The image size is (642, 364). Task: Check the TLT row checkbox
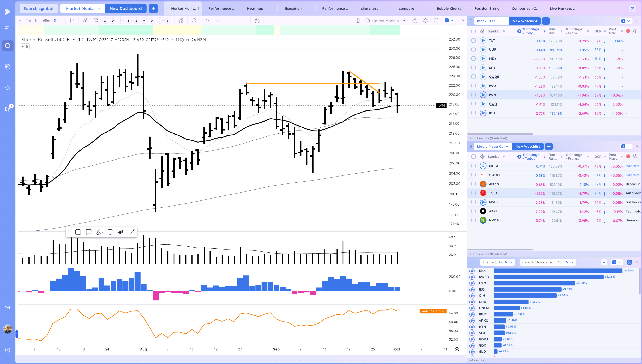473,41
